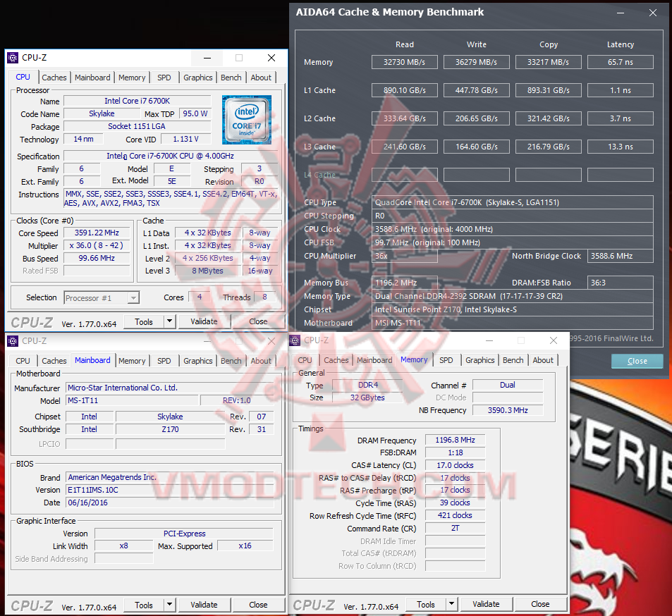672x616 pixels.
Task: Open About tab in top CPU-Z window
Action: click(261, 78)
